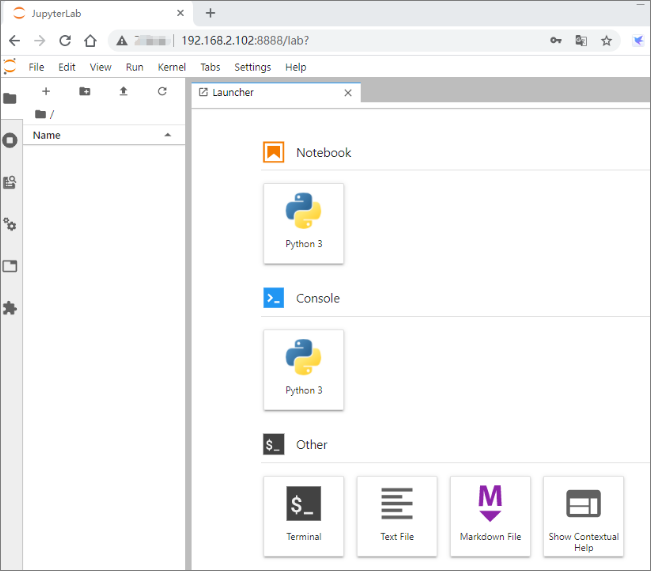Sort files by Name column
This screenshot has height=571, width=652.
point(104,135)
